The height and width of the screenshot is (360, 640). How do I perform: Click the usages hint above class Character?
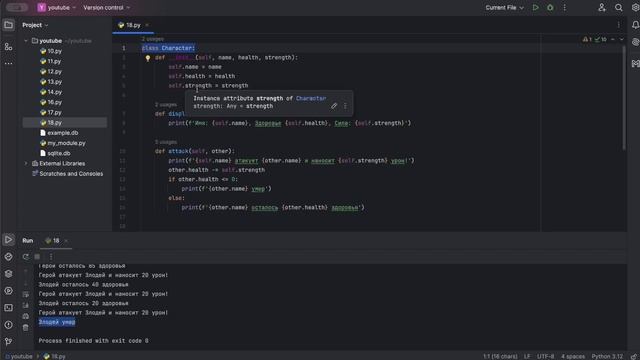tap(153, 39)
